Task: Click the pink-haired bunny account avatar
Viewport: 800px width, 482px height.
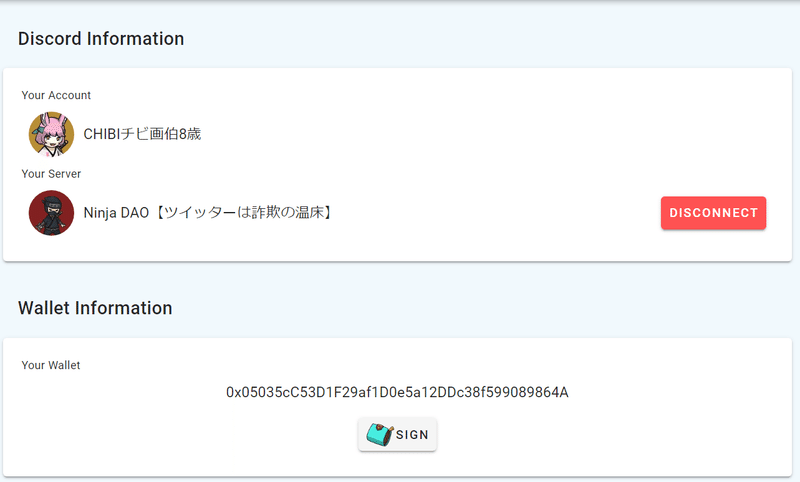Action: (x=51, y=134)
